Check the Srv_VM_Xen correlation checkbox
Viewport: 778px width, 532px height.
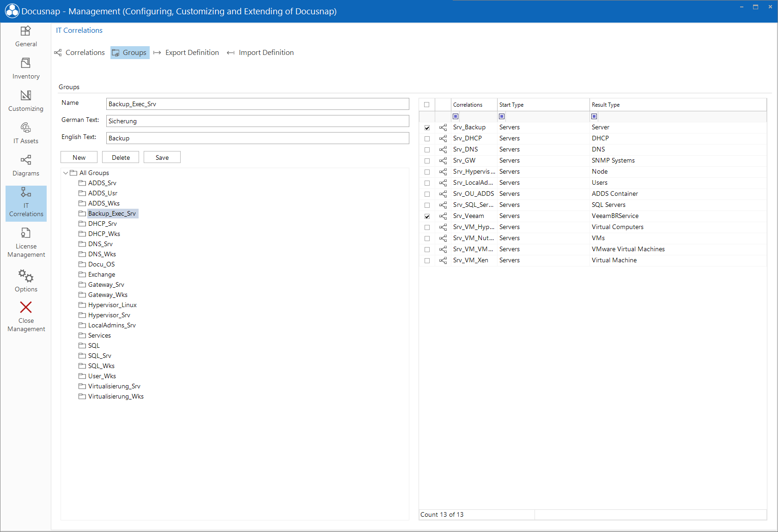427,261
